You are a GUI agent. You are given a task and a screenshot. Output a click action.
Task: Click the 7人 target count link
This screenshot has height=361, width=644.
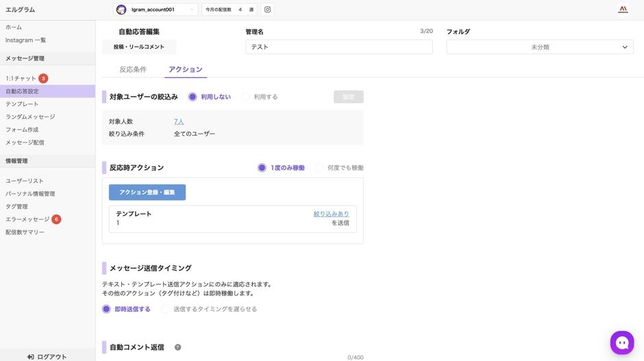tap(179, 122)
